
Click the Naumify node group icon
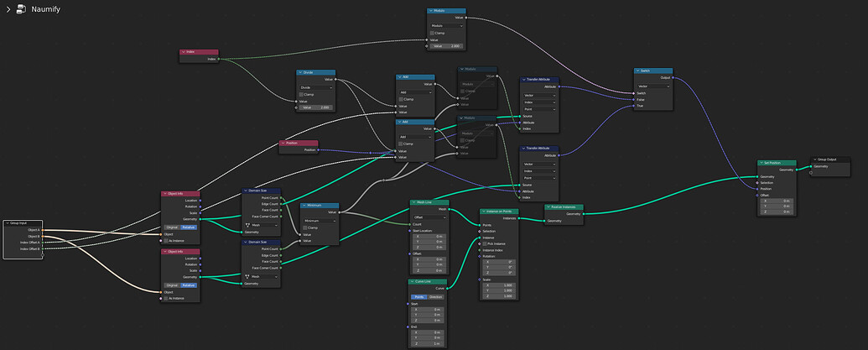coord(20,9)
